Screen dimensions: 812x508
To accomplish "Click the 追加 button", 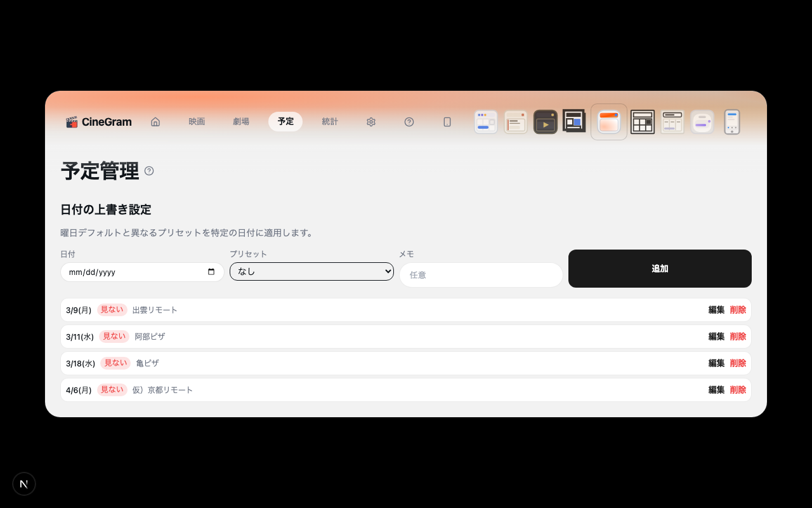I will tap(660, 269).
